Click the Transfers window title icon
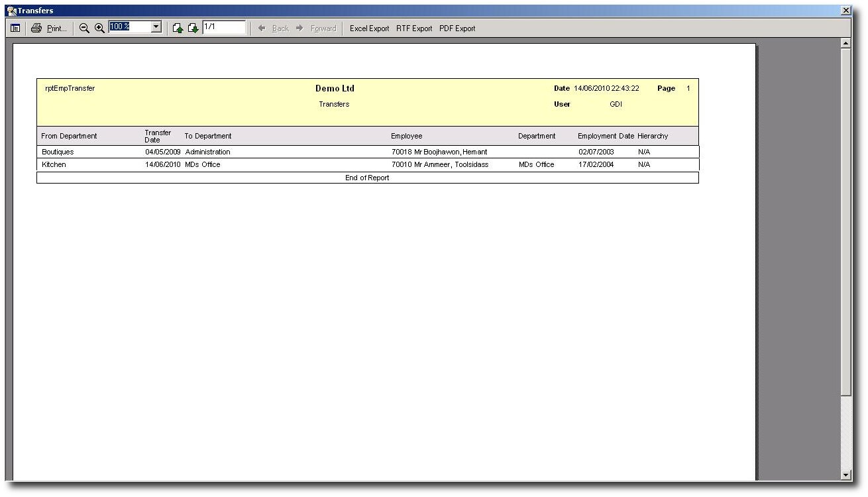The width and height of the screenshot is (868, 497). click(x=11, y=11)
